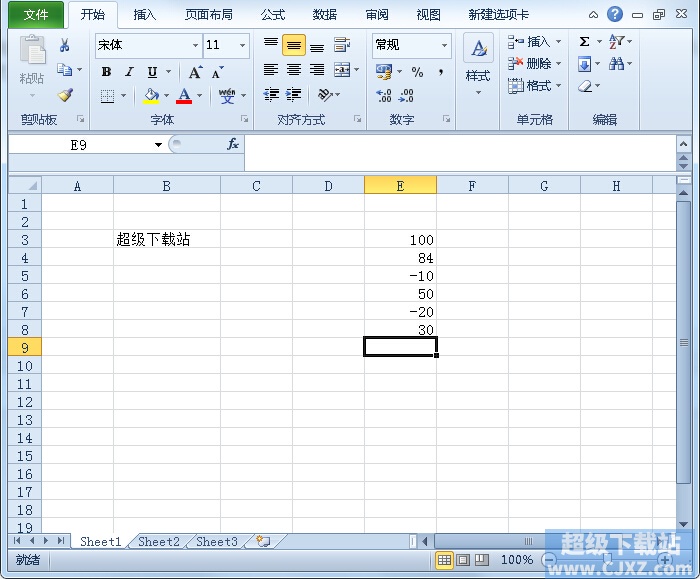Open number format 常规 dropdown

pos(444,46)
